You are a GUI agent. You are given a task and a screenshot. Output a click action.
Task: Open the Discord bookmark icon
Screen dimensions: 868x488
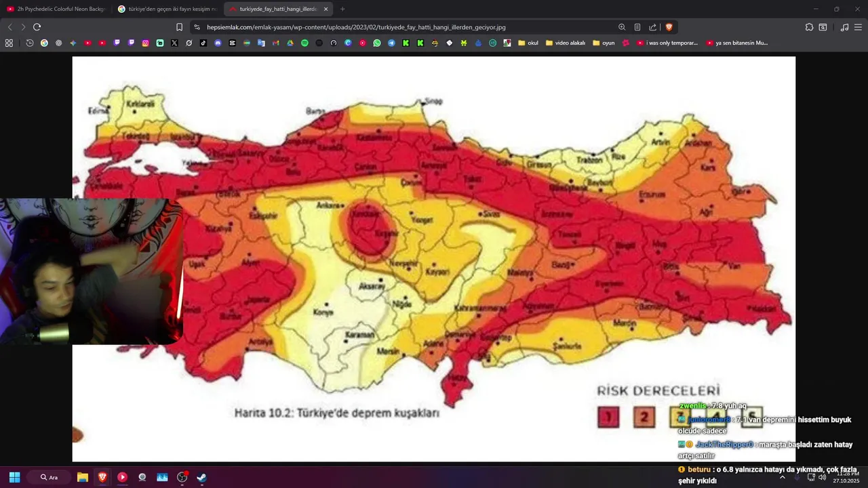coord(218,43)
